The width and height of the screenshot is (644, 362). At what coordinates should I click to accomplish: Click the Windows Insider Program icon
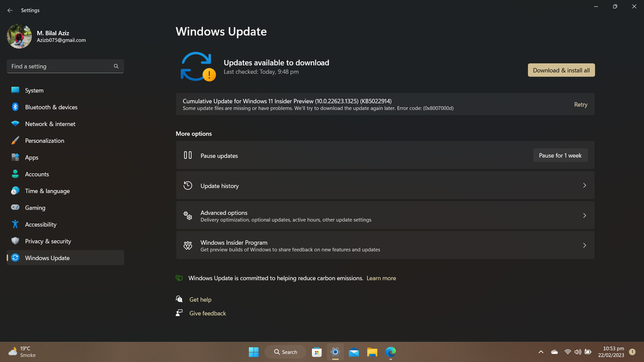[188, 245]
